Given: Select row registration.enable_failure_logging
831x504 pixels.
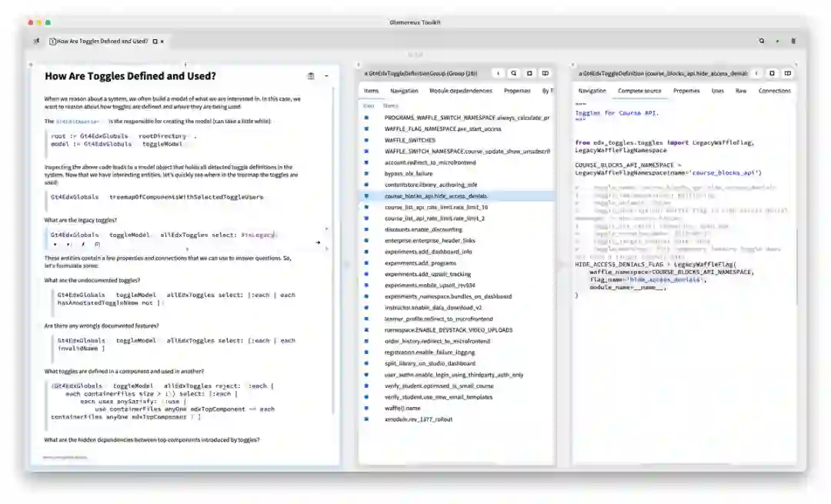Looking at the screenshot, I should point(457,352).
